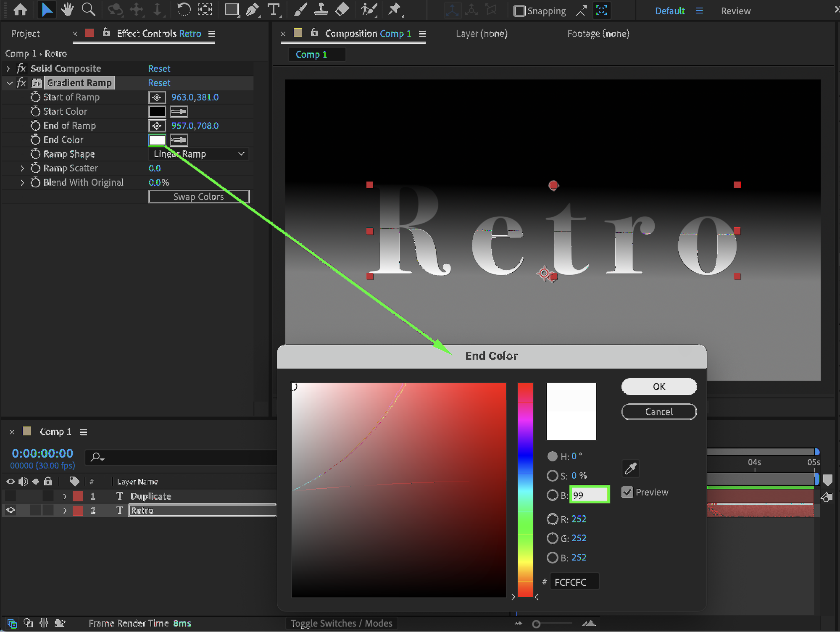Select the Blue channel radio button
The height and width of the screenshot is (632, 840).
[x=553, y=558]
